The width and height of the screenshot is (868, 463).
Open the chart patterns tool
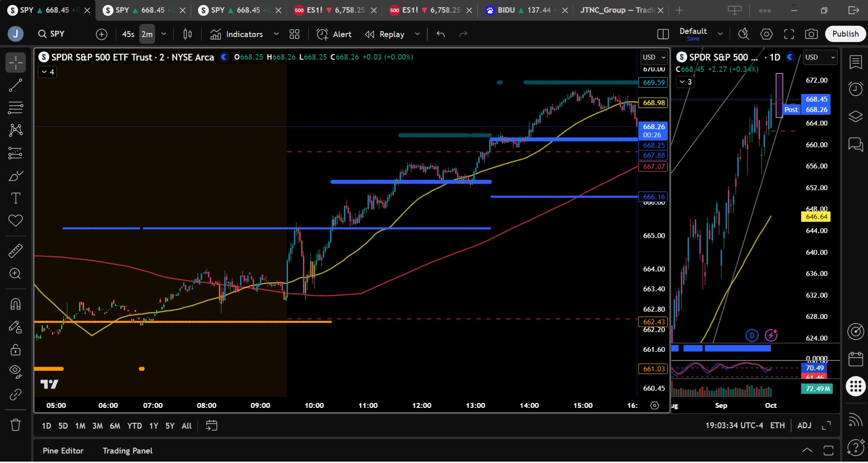pyautogui.click(x=15, y=131)
